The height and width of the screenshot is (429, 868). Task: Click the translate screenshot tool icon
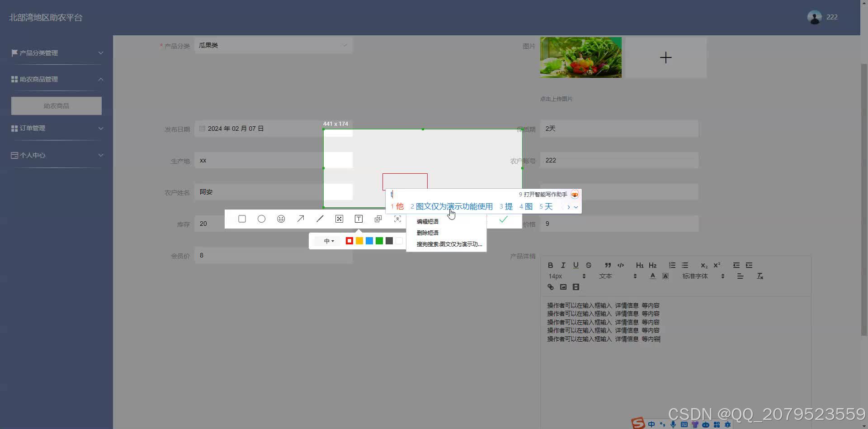pyautogui.click(x=378, y=219)
